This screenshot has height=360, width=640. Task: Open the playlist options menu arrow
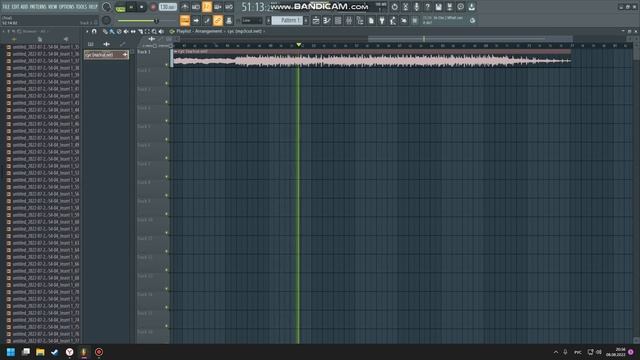(x=87, y=31)
